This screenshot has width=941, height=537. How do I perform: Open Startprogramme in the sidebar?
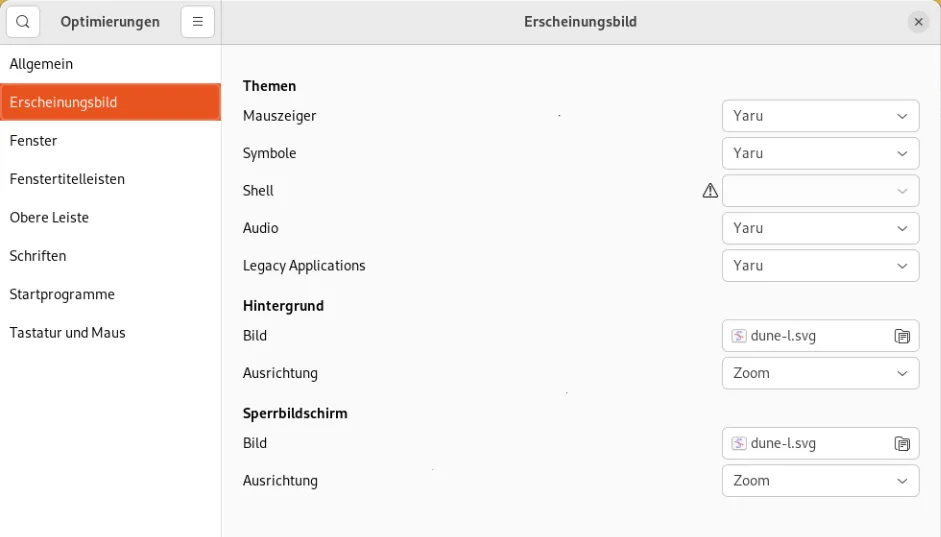coord(62,294)
